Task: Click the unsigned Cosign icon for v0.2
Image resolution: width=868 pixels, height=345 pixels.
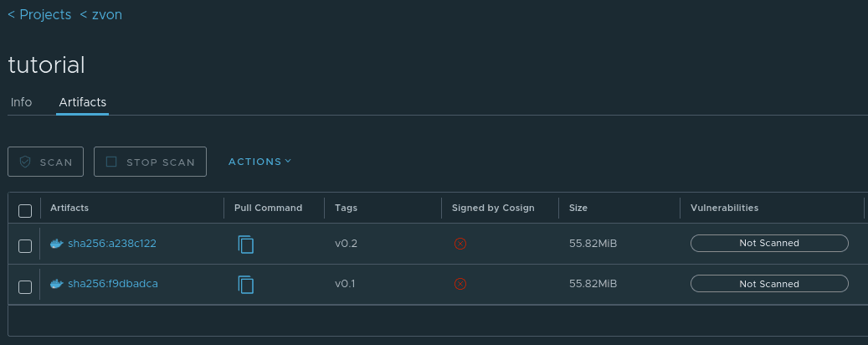Action: pos(460,244)
